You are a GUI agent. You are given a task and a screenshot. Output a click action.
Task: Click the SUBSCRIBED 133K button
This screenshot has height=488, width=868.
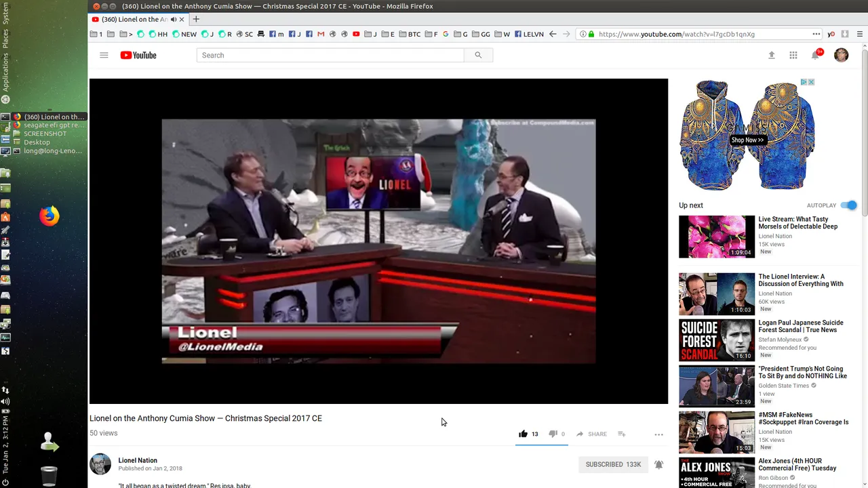click(614, 464)
